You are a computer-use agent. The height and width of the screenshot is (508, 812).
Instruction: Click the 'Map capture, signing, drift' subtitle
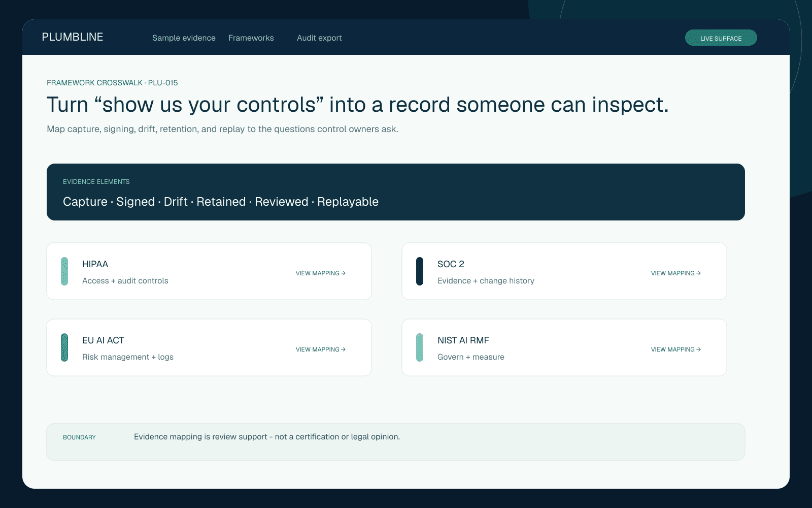[x=222, y=129]
